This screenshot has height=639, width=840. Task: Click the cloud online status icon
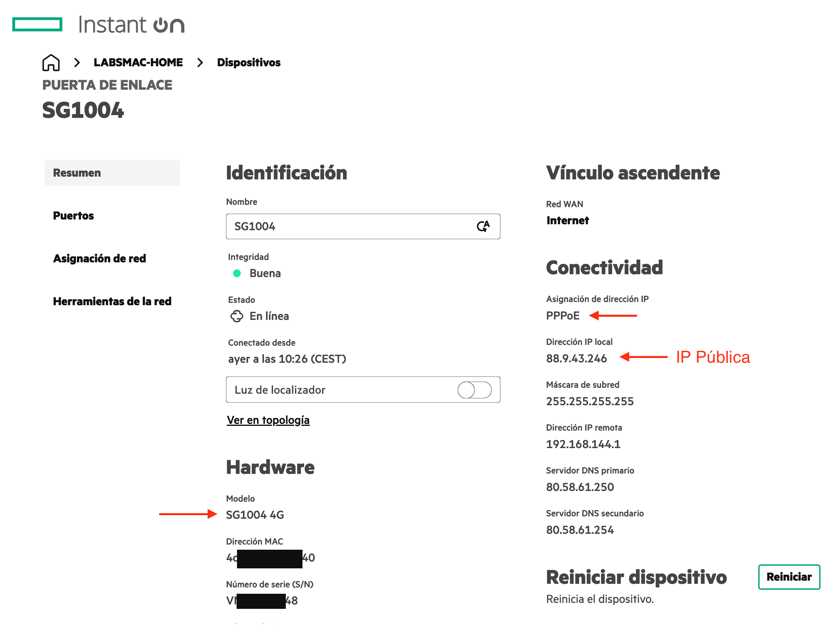click(237, 316)
